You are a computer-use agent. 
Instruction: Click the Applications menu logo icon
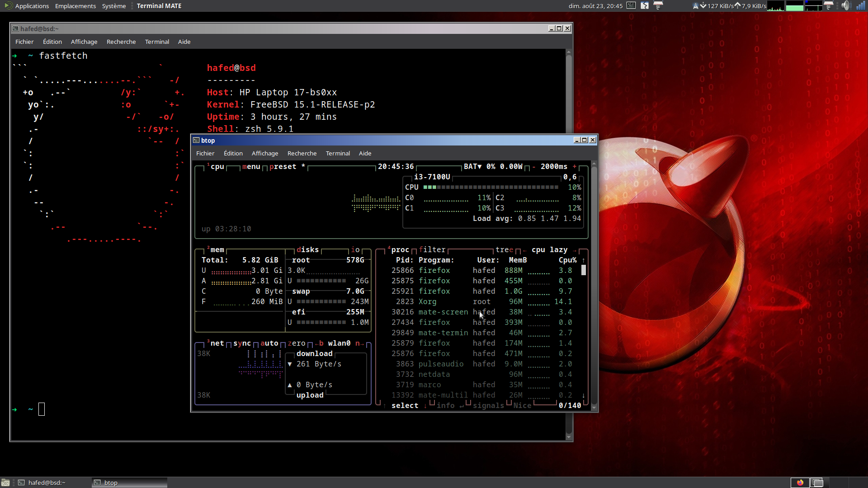pyautogui.click(x=8, y=6)
